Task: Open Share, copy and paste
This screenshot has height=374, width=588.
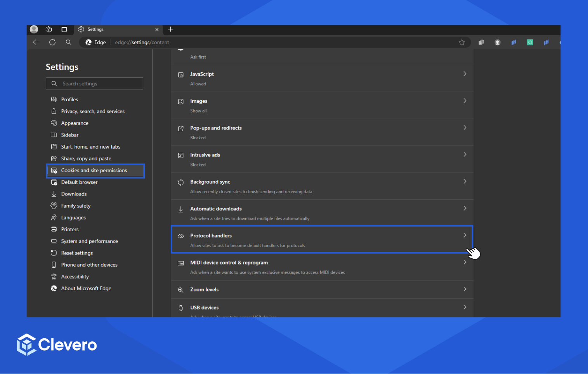Action: click(x=86, y=159)
